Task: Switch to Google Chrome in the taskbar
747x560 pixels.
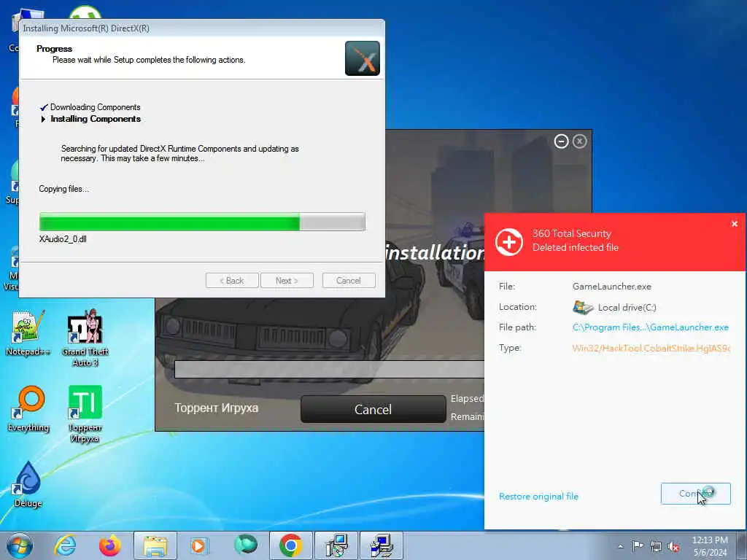Action: [291, 545]
